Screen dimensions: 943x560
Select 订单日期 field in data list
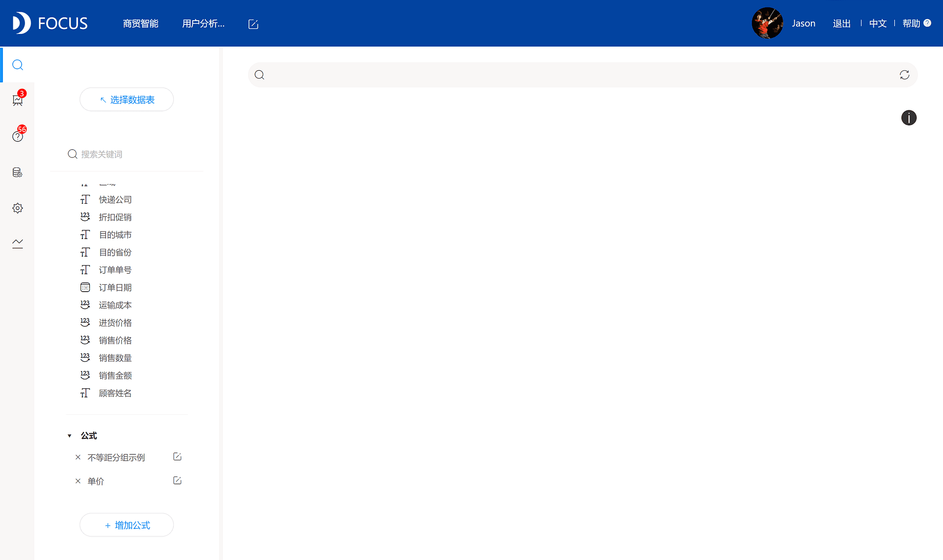115,287
